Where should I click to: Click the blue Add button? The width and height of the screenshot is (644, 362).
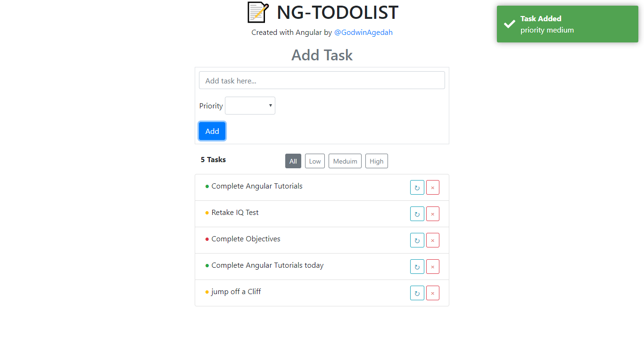[x=212, y=131]
